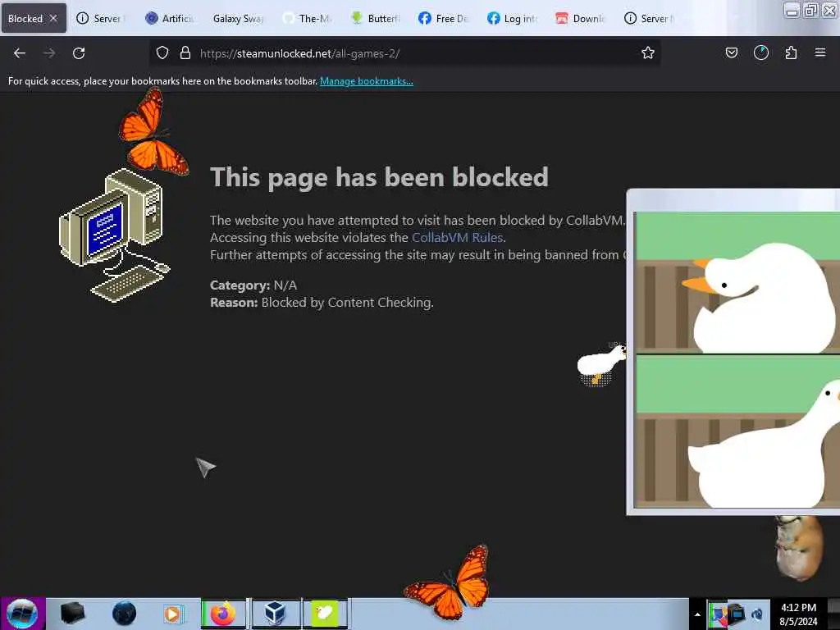
Task: Click the upper goose picture in window
Action: pyautogui.click(x=737, y=282)
